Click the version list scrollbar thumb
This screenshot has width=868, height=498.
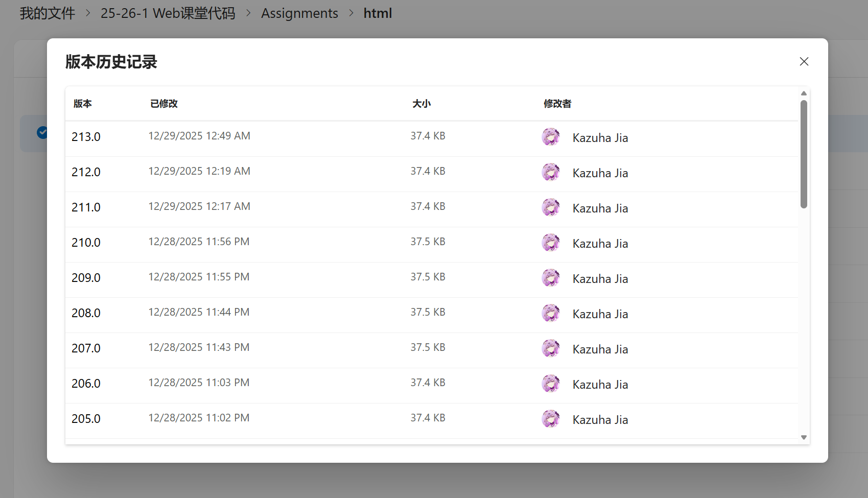[804, 153]
